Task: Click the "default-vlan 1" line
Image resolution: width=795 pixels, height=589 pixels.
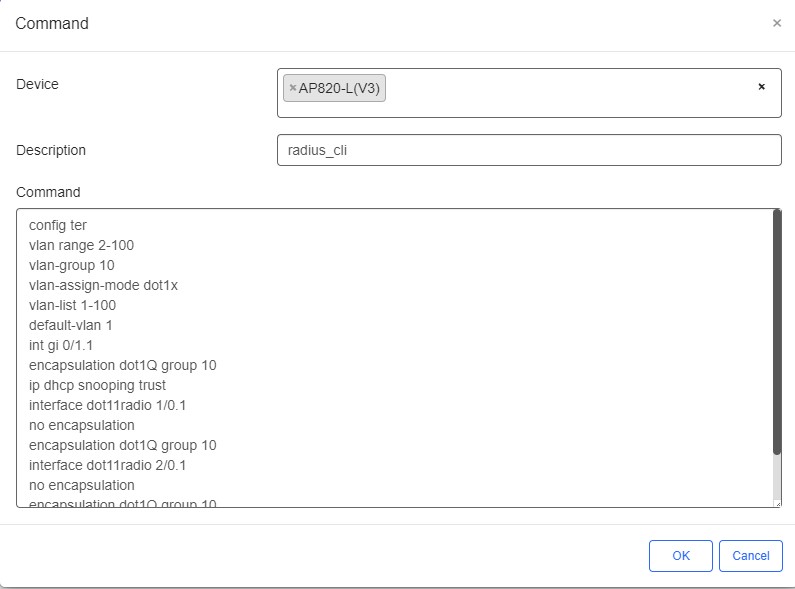Action: tap(70, 325)
